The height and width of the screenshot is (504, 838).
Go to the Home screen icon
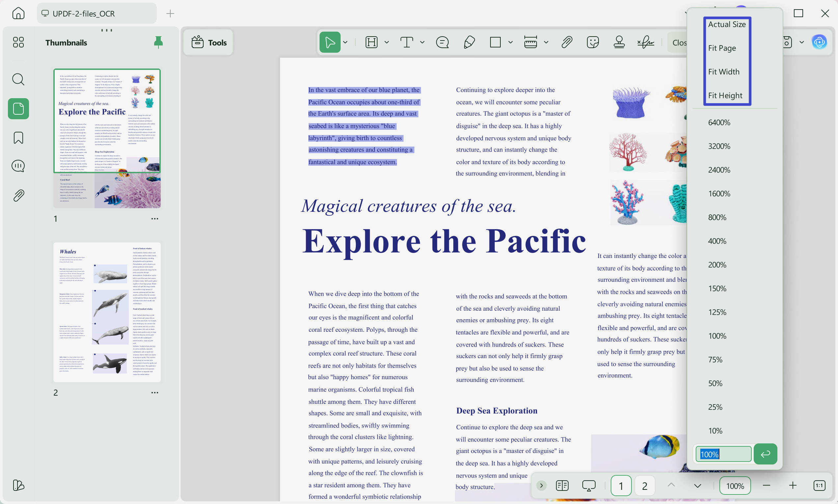click(18, 13)
